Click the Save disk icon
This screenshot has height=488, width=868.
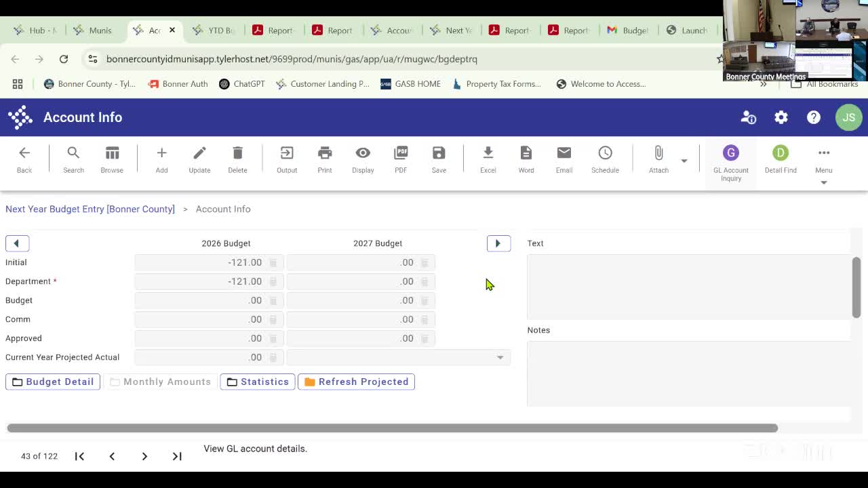pyautogui.click(x=439, y=160)
